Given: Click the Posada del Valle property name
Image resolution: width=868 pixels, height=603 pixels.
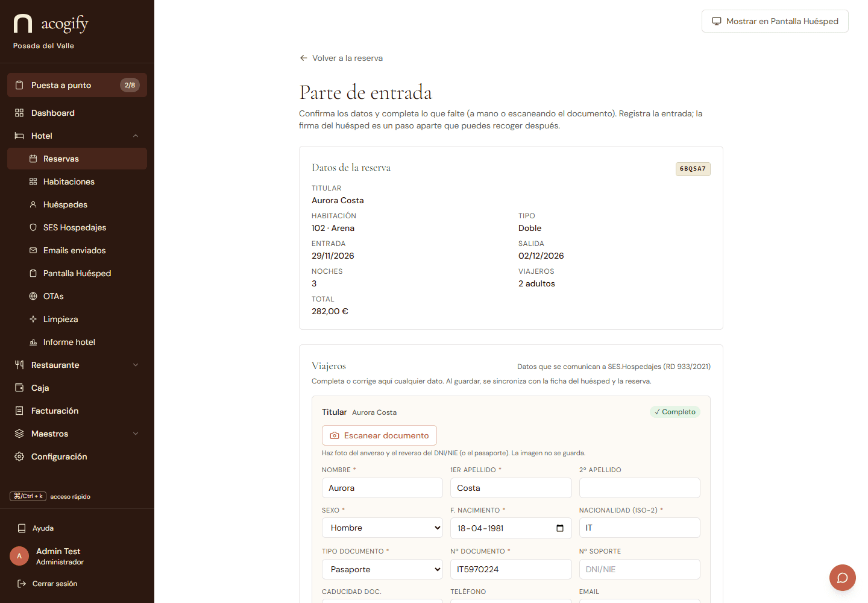Looking at the screenshot, I should click(43, 46).
